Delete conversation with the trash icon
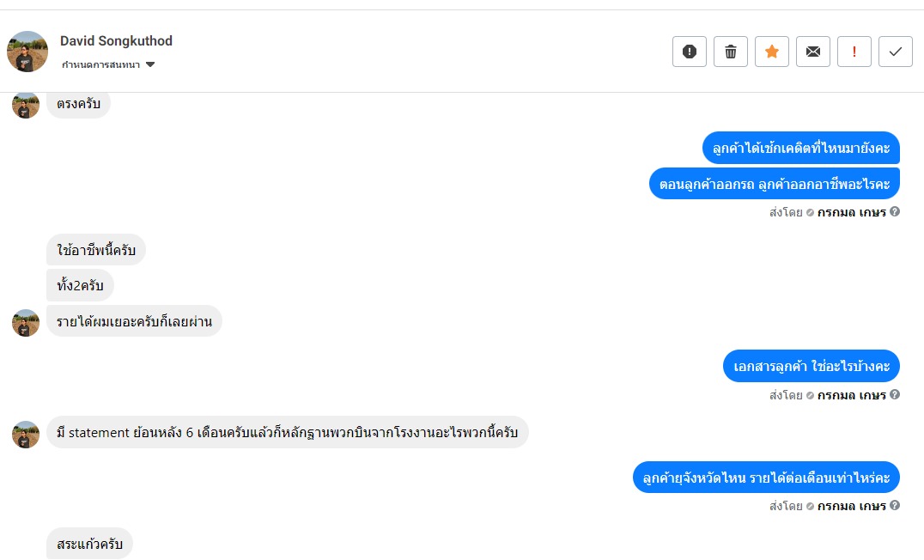Screen dimensions: 924x560 tap(731, 52)
